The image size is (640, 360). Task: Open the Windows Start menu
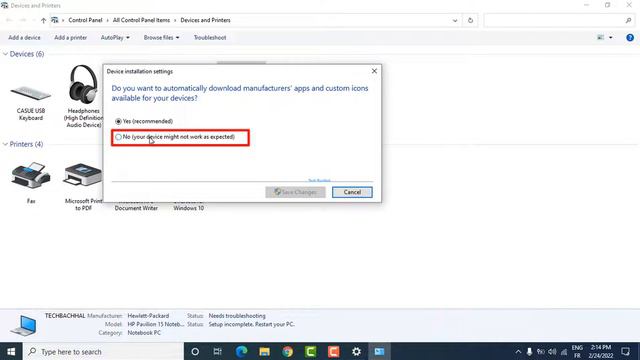pos(11,351)
